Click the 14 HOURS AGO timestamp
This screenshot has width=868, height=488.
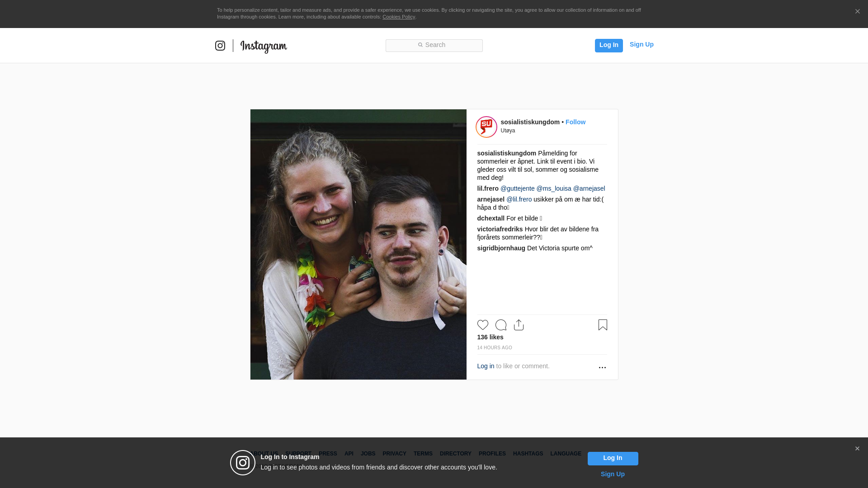pos(495,347)
